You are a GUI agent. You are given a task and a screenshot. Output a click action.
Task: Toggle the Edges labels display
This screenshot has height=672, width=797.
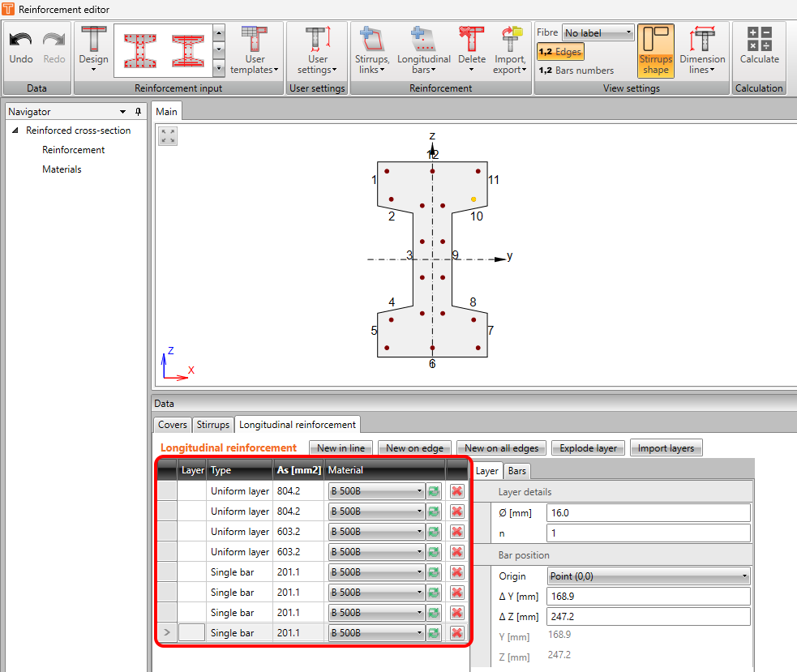click(559, 51)
